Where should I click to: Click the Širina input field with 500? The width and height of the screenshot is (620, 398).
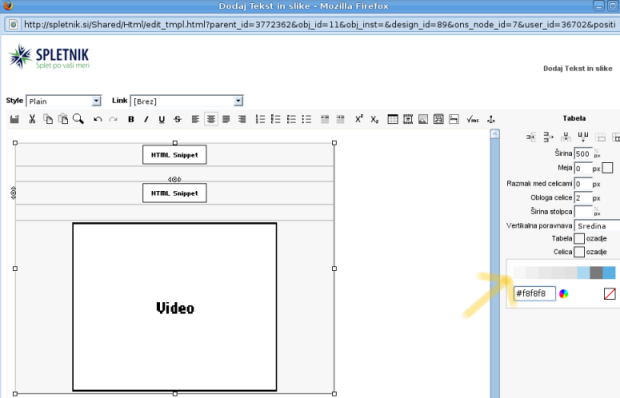click(x=583, y=154)
